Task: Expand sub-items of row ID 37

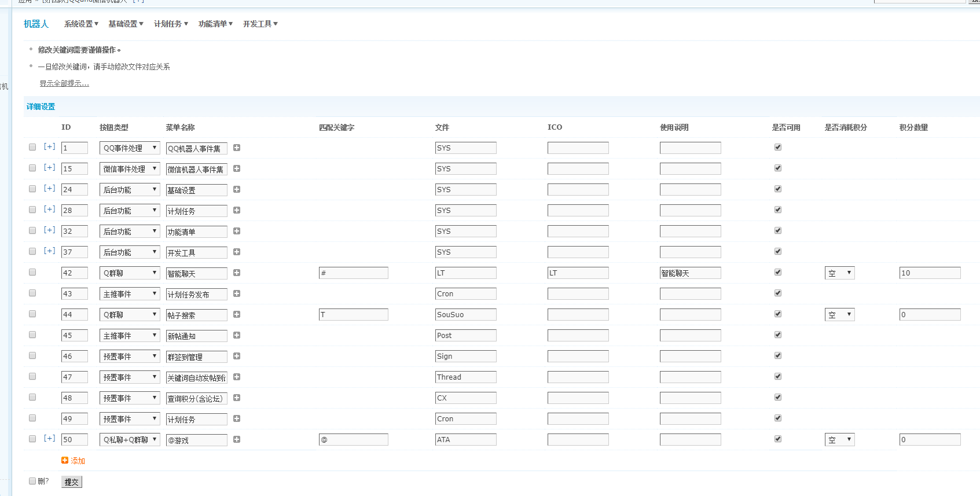Action: click(x=50, y=251)
